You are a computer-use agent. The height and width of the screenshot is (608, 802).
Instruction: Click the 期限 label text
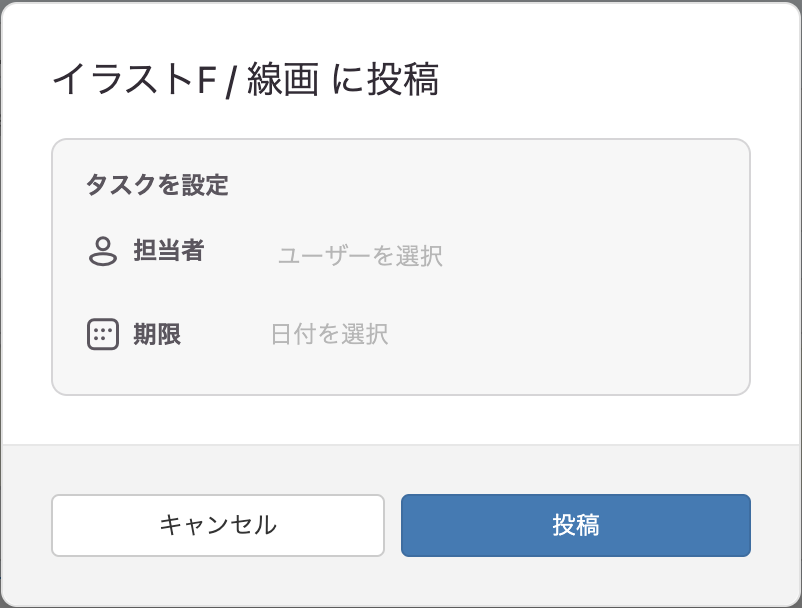pos(157,334)
